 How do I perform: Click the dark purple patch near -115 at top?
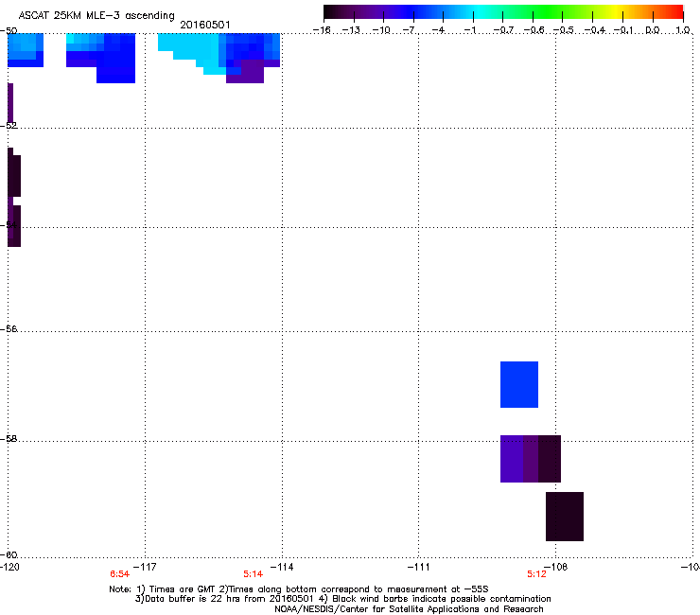tap(245, 72)
